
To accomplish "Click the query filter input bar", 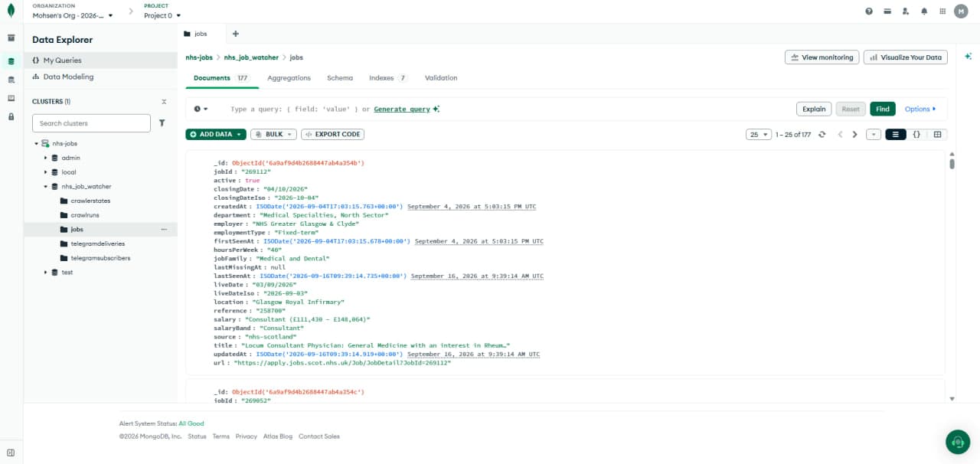I will [x=505, y=109].
